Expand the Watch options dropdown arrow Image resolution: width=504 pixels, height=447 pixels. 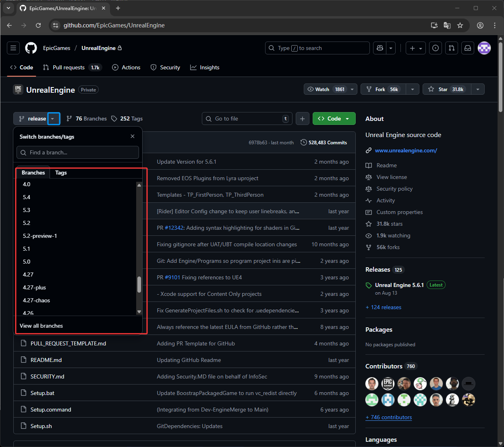pyautogui.click(x=352, y=89)
